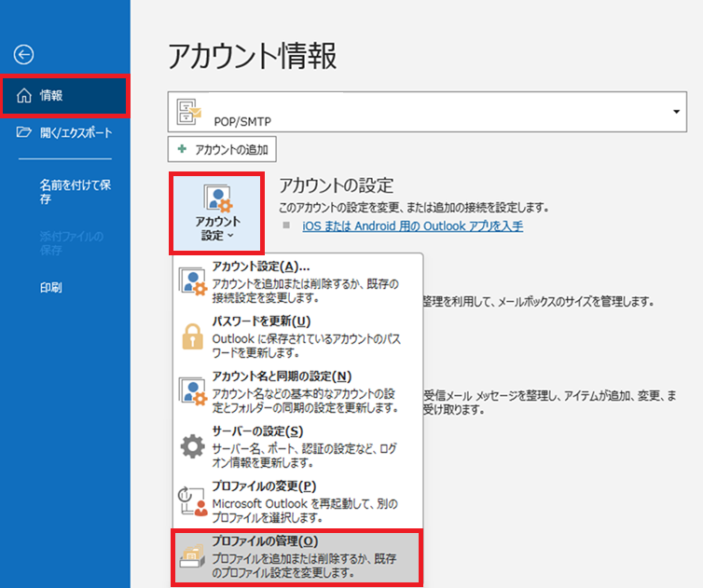Expand the アカウント設定 dropdown button
This screenshot has width=703, height=588.
(217, 212)
